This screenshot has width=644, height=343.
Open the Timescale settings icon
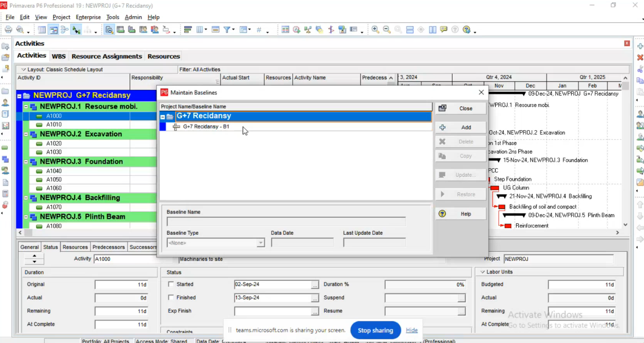[x=215, y=30]
